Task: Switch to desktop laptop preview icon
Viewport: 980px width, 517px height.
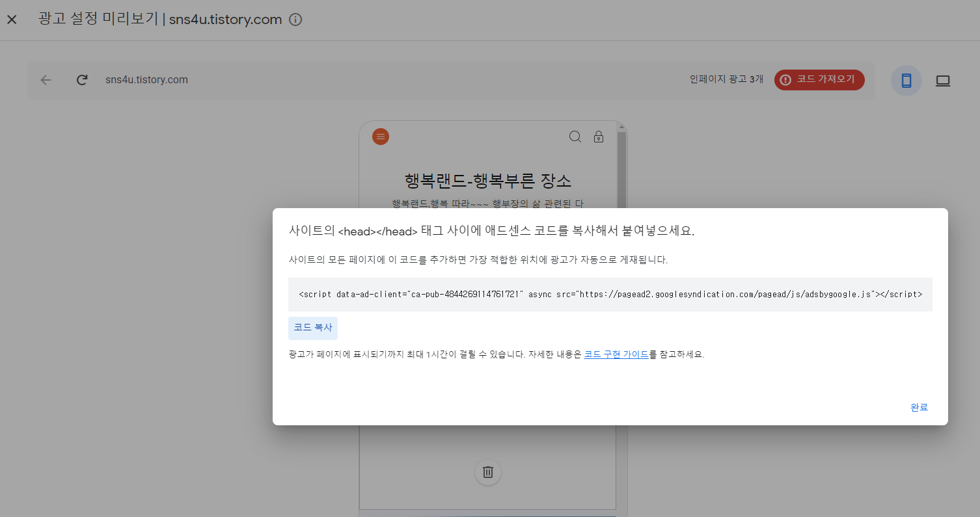Action: [943, 81]
